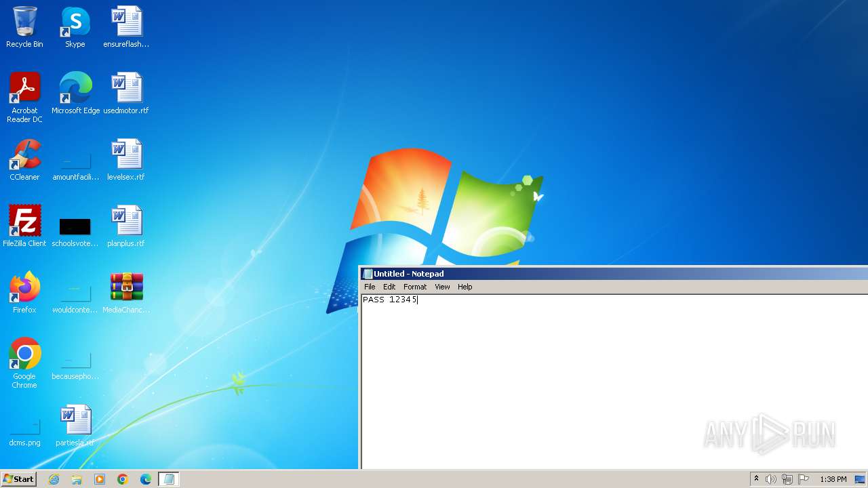The height and width of the screenshot is (488, 868).
Task: Launch Skype from the desktop
Action: click(x=75, y=27)
